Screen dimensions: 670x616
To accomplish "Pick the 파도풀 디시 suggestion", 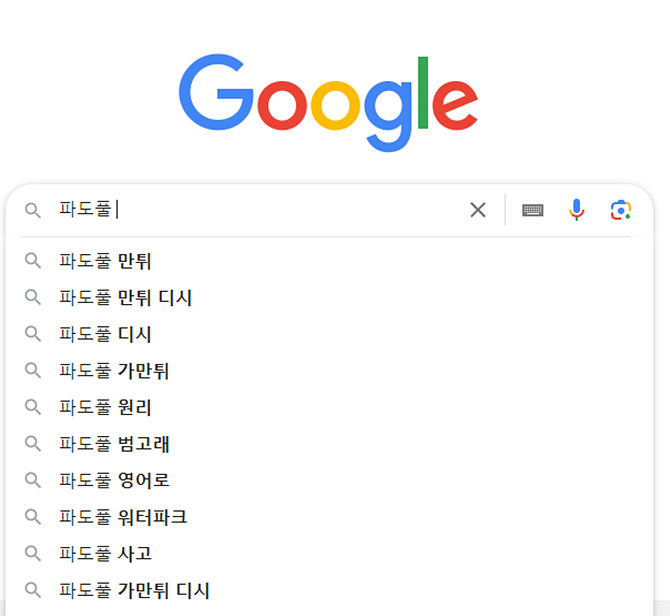I will 106,334.
